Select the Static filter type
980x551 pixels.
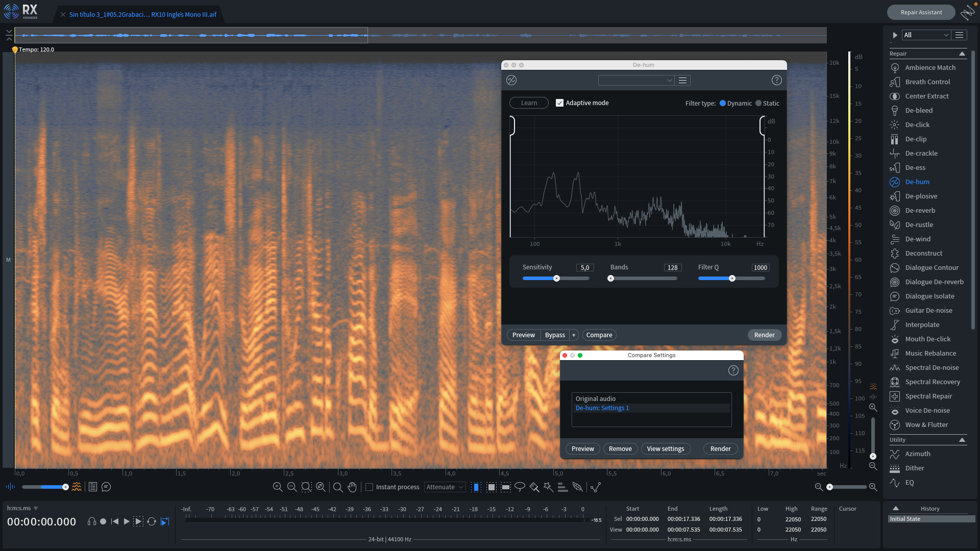pyautogui.click(x=758, y=103)
